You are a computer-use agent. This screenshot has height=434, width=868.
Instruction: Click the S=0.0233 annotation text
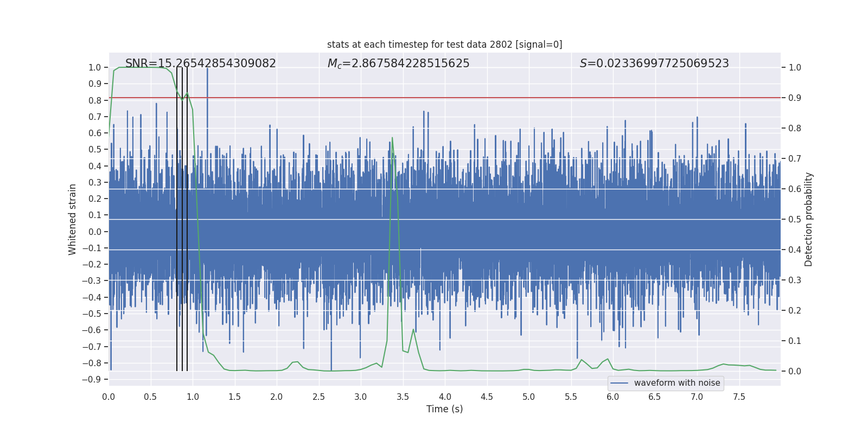654,63
